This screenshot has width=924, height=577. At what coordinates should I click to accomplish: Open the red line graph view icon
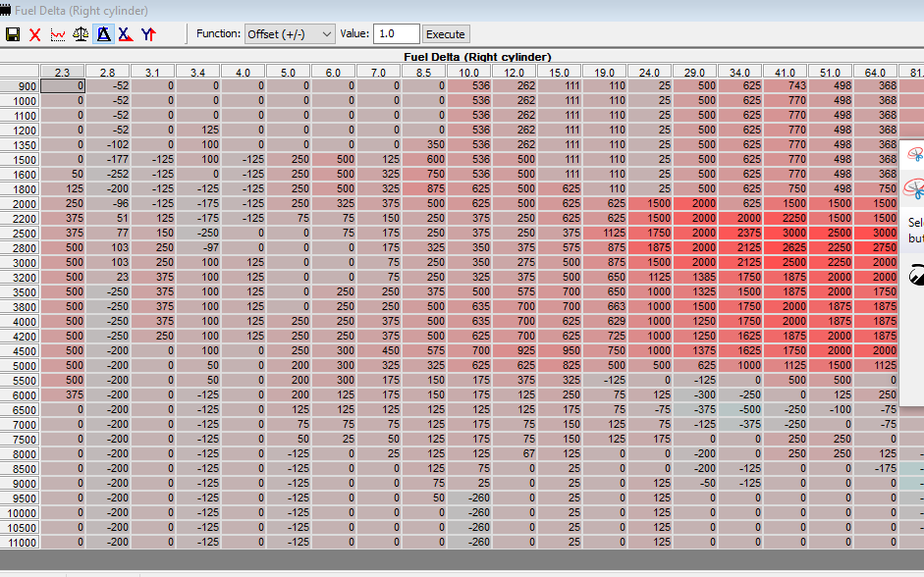point(58,34)
